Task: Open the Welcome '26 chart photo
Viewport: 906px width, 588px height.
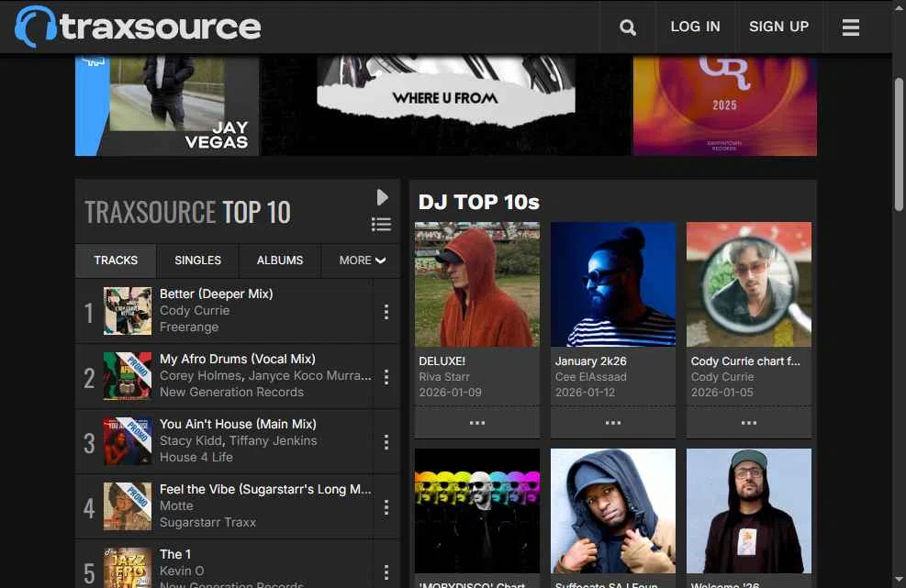Action: [749, 511]
